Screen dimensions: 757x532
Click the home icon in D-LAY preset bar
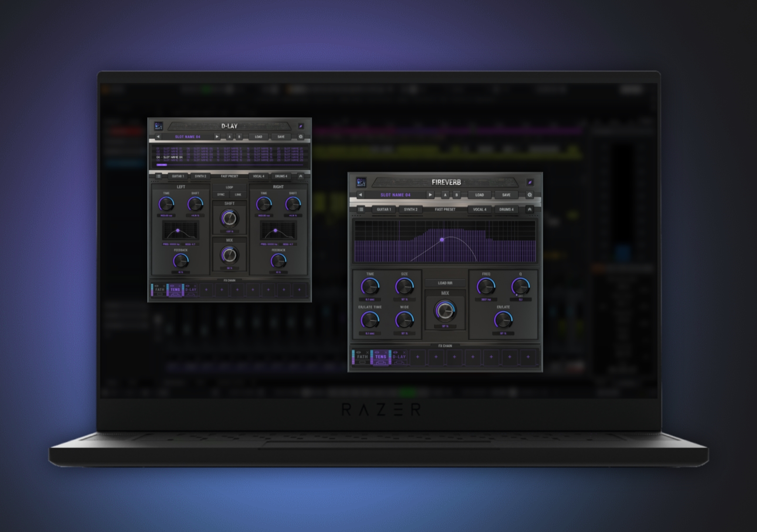[x=301, y=176]
